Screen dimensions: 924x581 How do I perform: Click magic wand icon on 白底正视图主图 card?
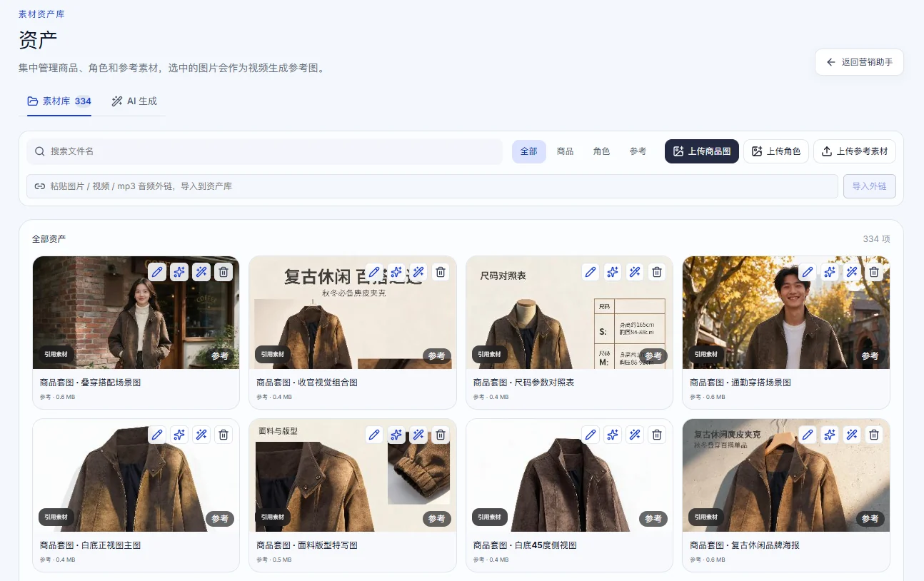coord(201,435)
